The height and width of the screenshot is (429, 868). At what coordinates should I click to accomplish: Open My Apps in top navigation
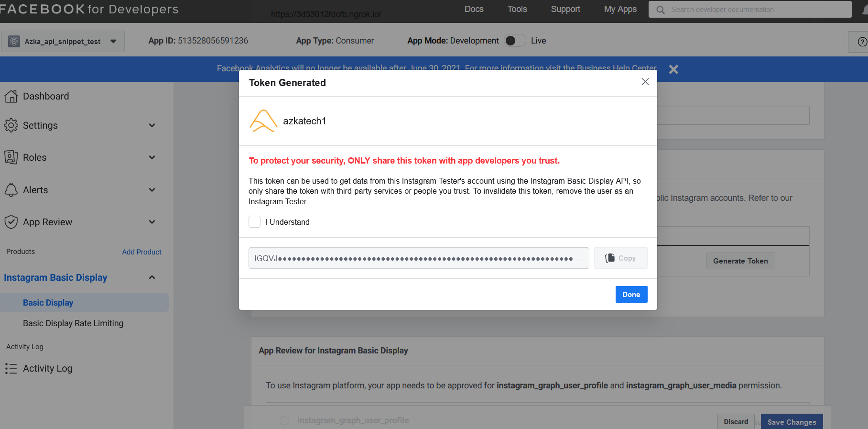coord(620,9)
